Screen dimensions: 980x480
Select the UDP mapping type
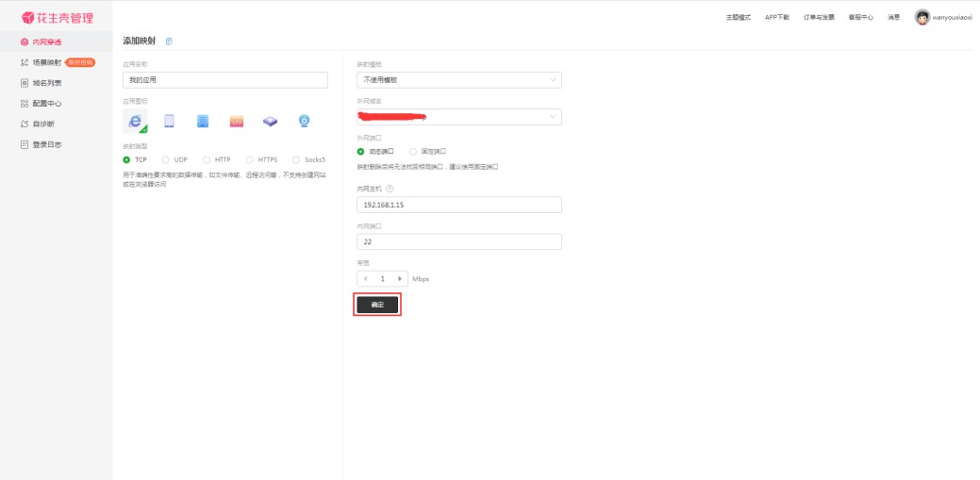(166, 159)
